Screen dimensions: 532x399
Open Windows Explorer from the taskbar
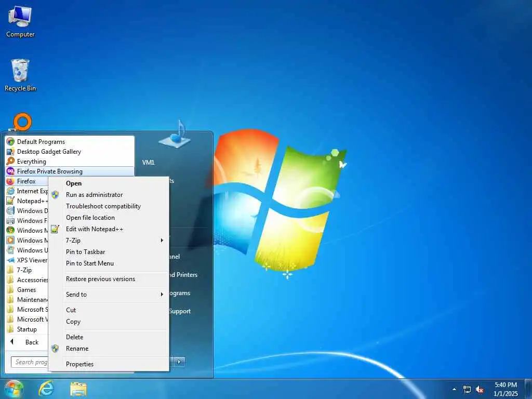click(78, 389)
